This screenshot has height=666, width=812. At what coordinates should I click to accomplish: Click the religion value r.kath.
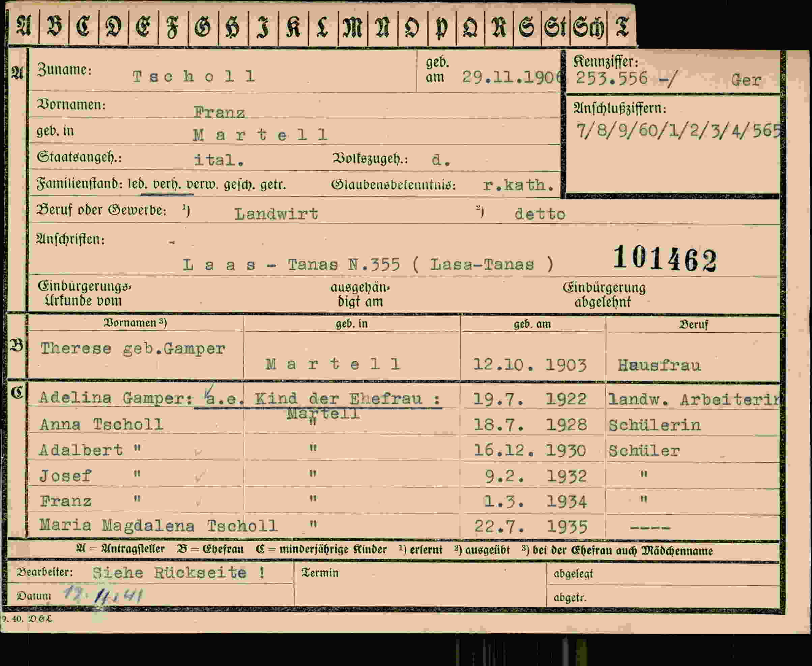coord(518,185)
